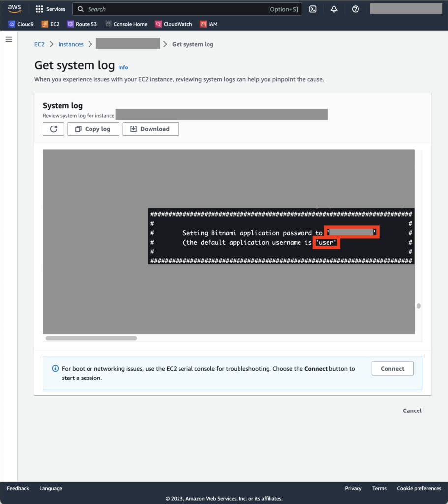Open the help question mark menu
This screenshot has height=504, width=448.
point(355,9)
